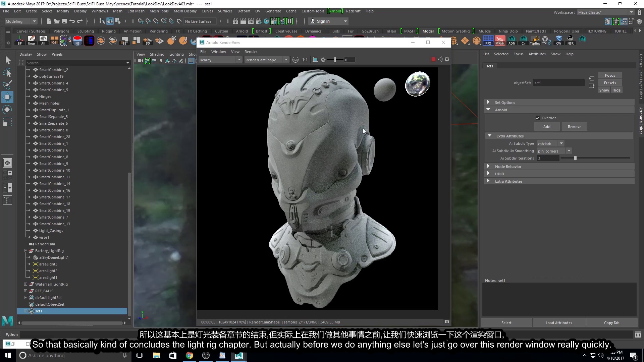This screenshot has width=644, height=362.
Task: Click the Copy Tab button
Action: [x=611, y=323]
